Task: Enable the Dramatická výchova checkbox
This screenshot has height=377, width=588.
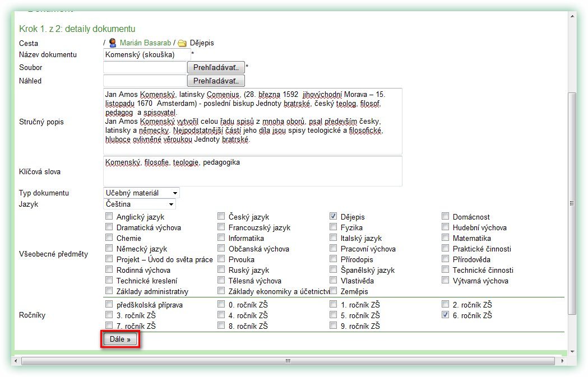Action: [109, 227]
